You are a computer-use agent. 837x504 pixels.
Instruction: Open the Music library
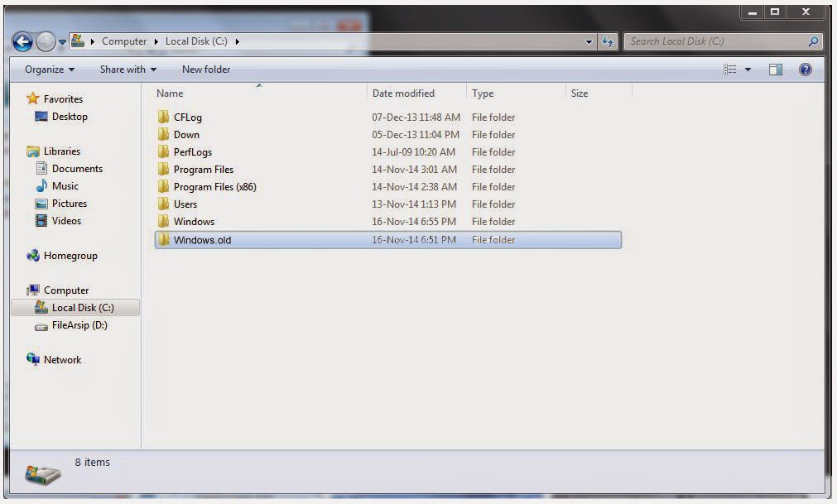pyautogui.click(x=65, y=186)
